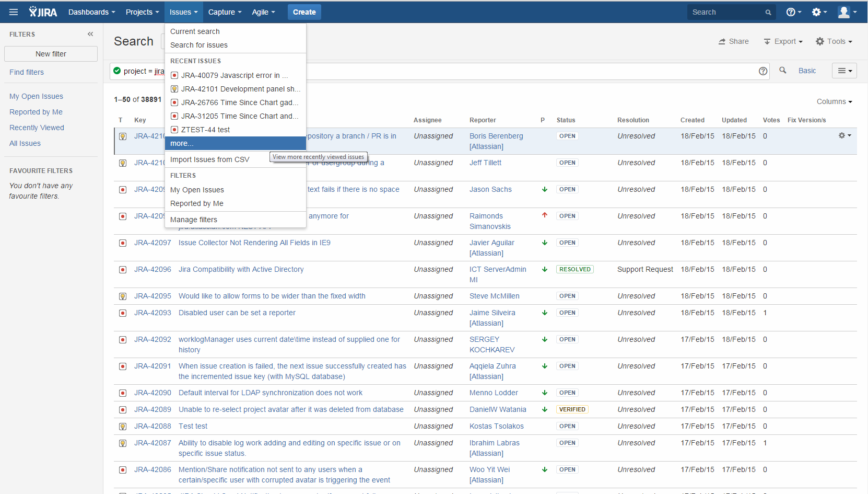868x494 pixels.
Task: Open issue JRA-42096 key link
Action: point(153,269)
